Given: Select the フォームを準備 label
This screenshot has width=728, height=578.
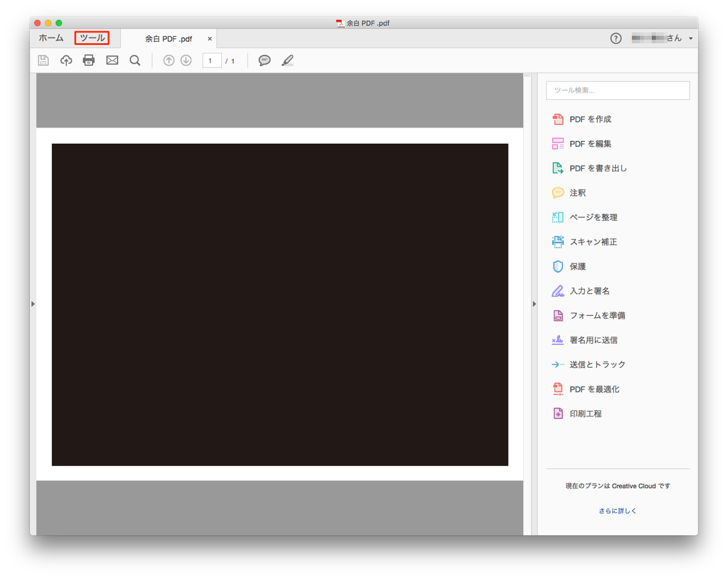Looking at the screenshot, I should coord(597,315).
